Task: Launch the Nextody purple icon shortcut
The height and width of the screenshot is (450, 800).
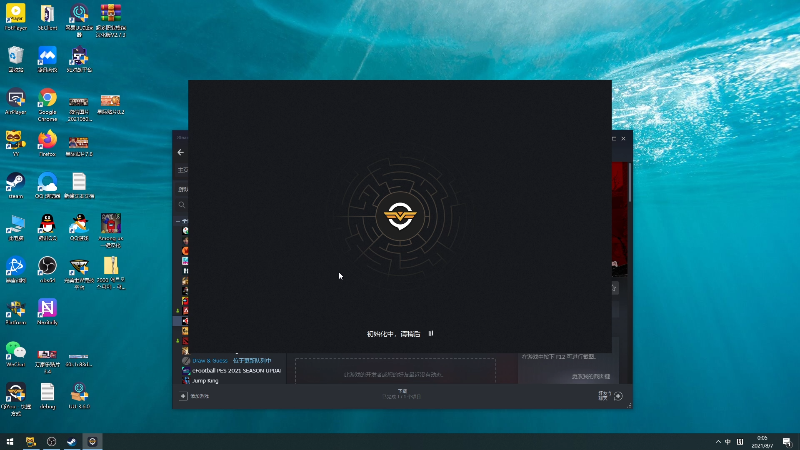Action: pyautogui.click(x=47, y=311)
